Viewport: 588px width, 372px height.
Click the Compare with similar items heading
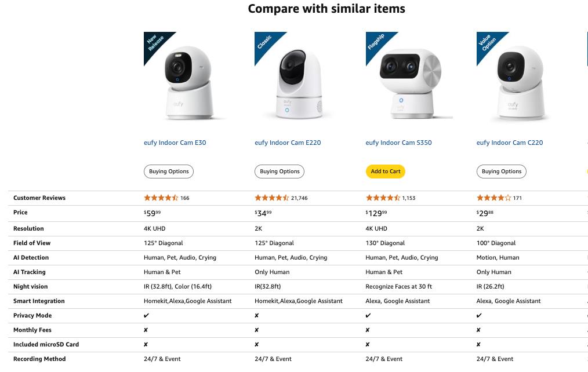326,9
